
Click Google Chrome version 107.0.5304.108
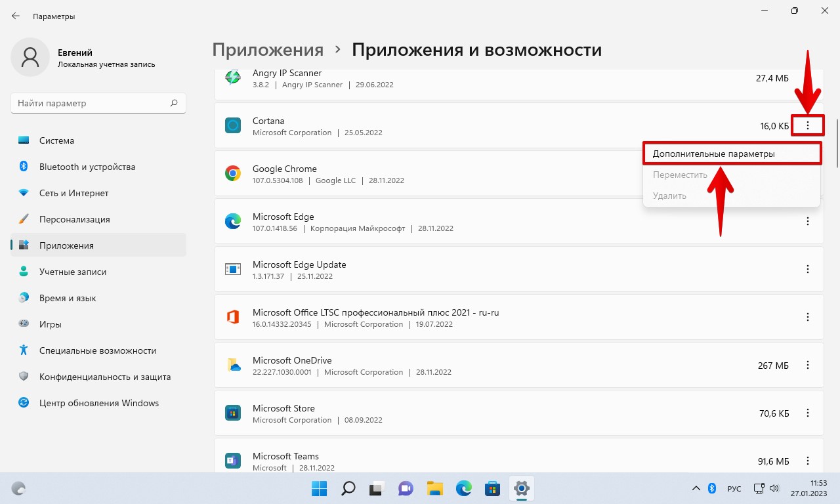pos(278,180)
